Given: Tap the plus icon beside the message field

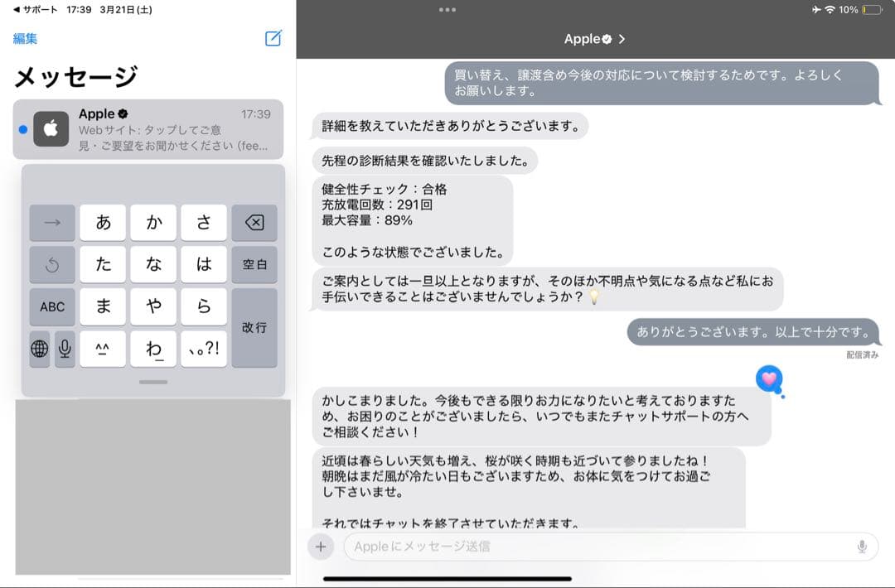Looking at the screenshot, I should [x=322, y=546].
